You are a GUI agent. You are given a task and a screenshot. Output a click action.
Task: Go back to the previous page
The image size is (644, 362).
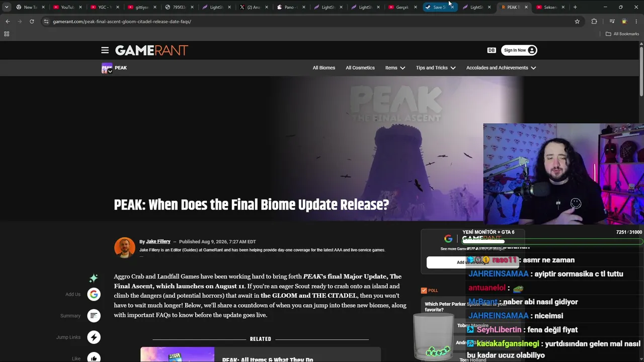tap(8, 22)
